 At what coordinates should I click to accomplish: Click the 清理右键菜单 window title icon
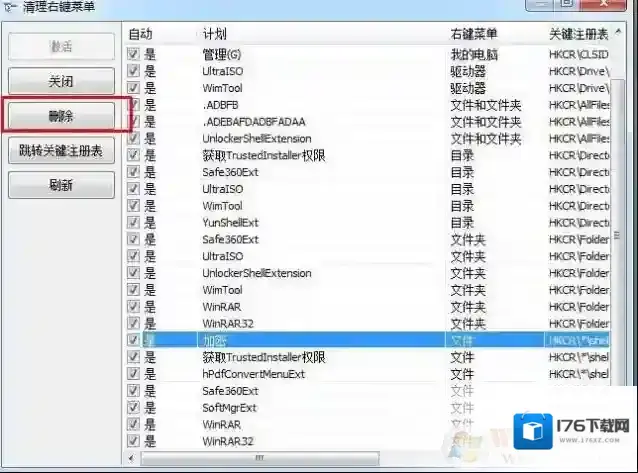10,7
